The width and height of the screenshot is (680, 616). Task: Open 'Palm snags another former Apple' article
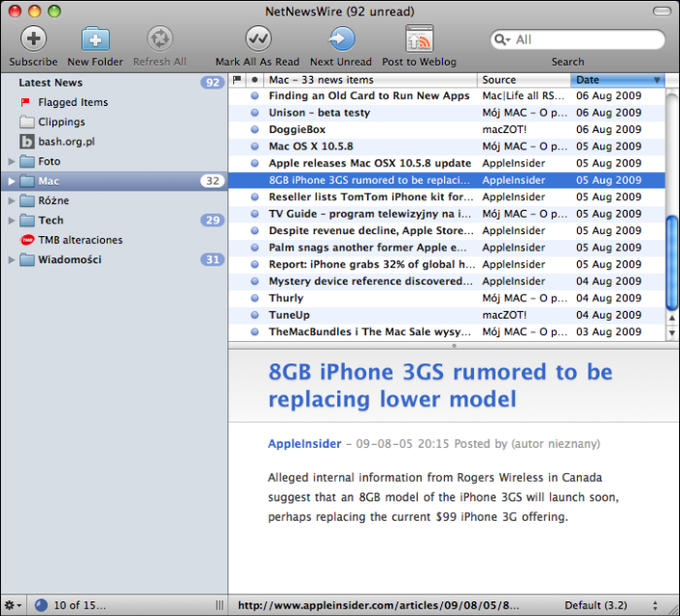447,248
